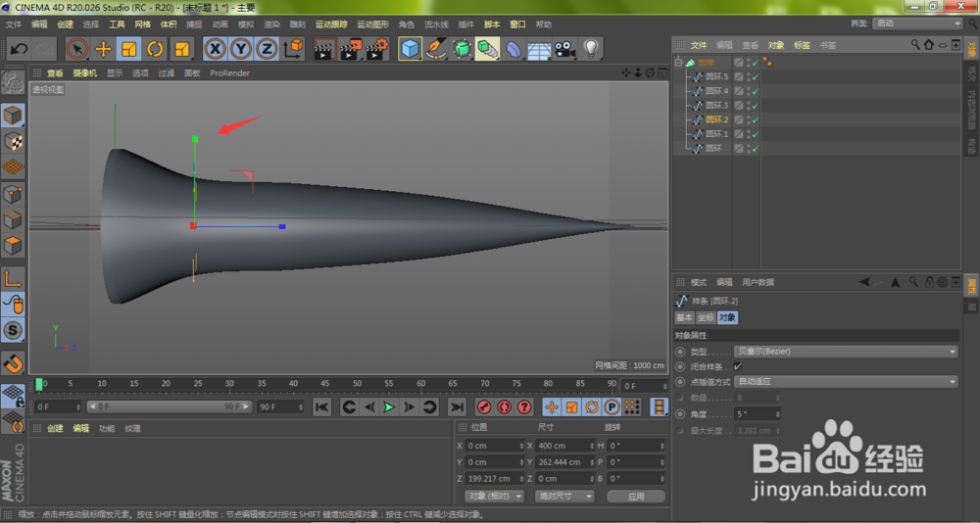Open Render Settings gear clapperboard
980x523 pixels.
[377, 49]
